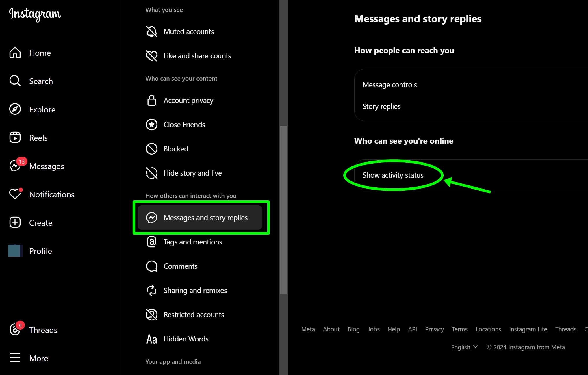Viewport: 588px width, 375px height.
Task: Select Explore label in sidebar
Action: tap(42, 110)
